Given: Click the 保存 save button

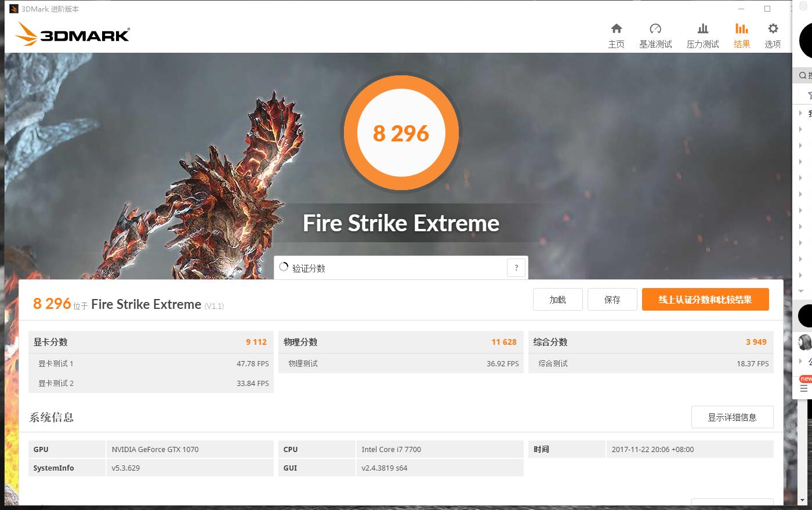Looking at the screenshot, I should click(x=612, y=300).
